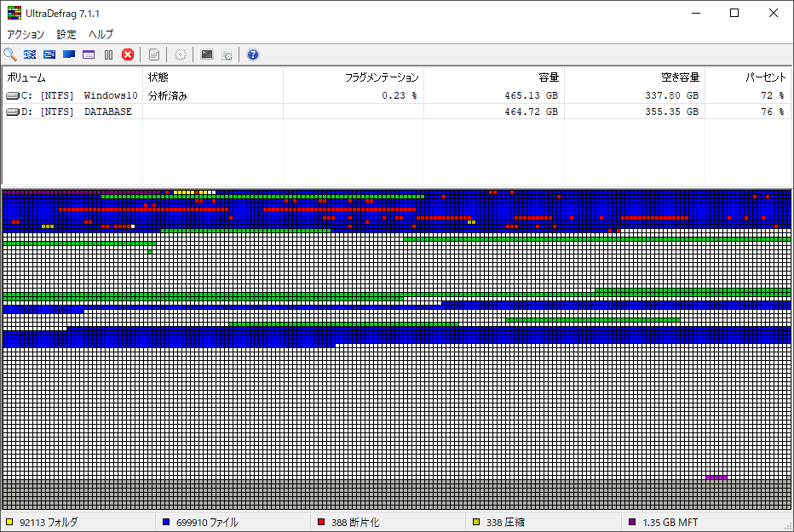Viewport: 794px width, 532px height.
Task: Open the fragmentation report document icon
Action: coord(154,54)
